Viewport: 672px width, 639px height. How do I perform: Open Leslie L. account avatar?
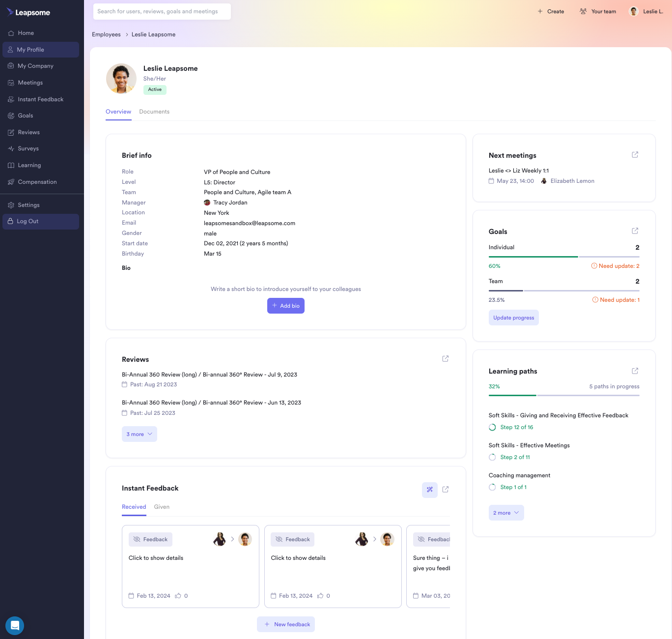click(634, 11)
